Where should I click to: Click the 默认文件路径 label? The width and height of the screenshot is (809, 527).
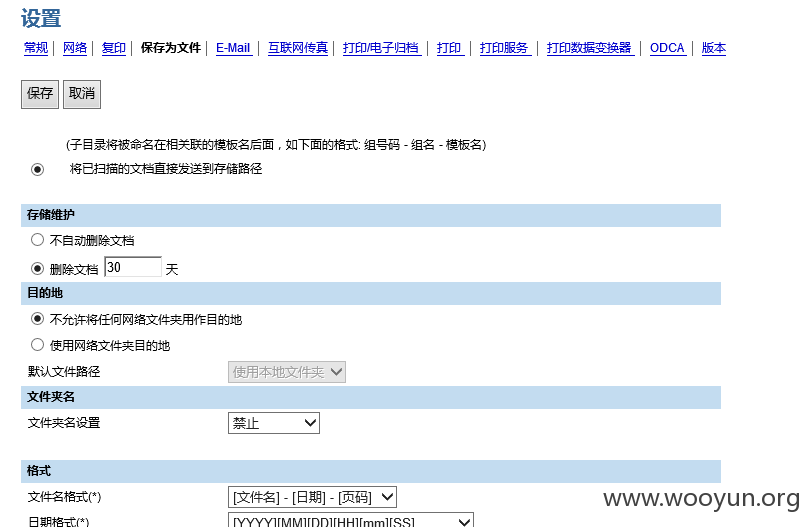pos(64,372)
